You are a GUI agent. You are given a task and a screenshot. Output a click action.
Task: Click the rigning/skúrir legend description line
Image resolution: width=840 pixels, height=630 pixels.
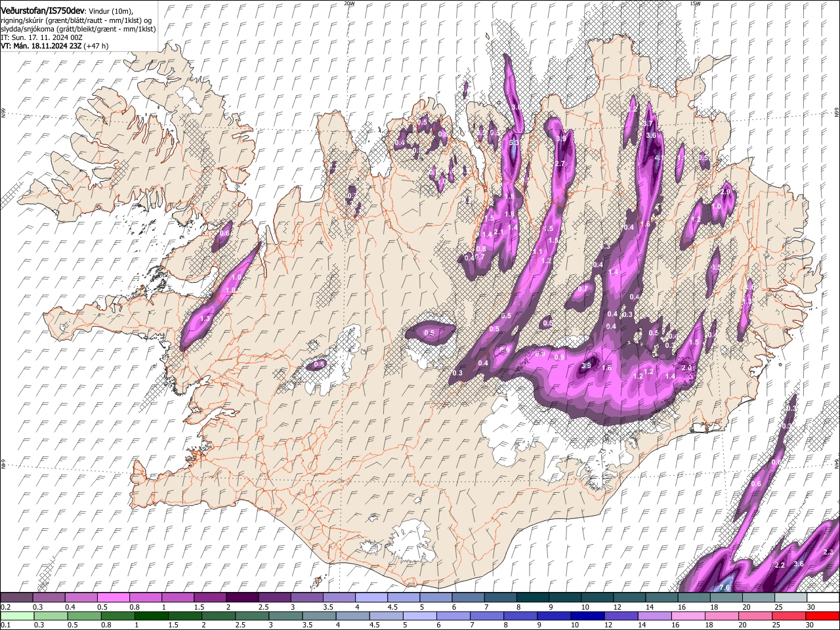[77, 20]
